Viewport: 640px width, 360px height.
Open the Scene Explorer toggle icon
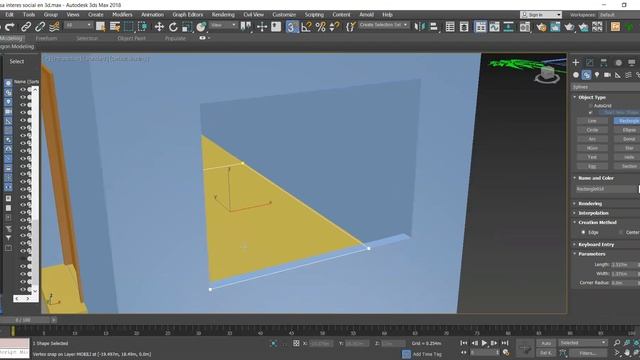click(x=450, y=27)
